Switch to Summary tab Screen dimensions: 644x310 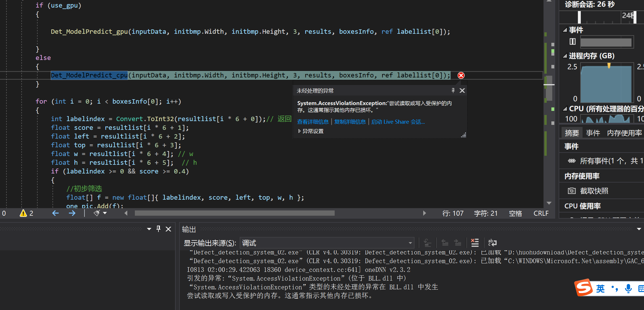click(x=572, y=133)
